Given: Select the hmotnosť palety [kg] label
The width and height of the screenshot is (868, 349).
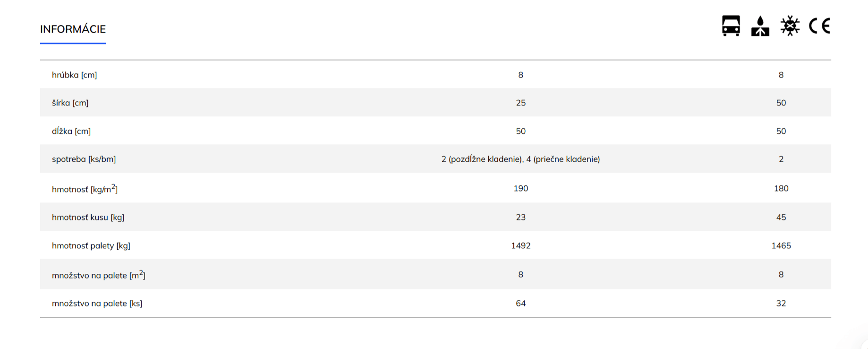Looking at the screenshot, I should (91, 245).
